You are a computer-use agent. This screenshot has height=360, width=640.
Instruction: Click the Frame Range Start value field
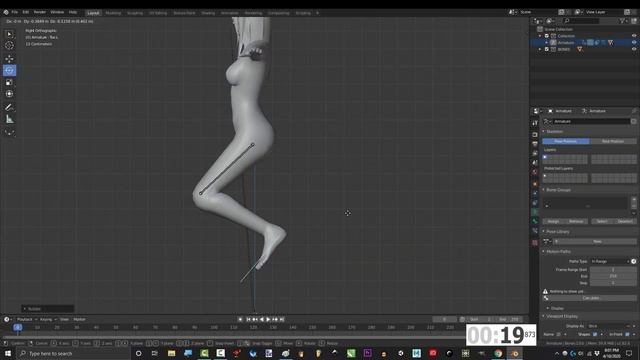pyautogui.click(x=613, y=270)
